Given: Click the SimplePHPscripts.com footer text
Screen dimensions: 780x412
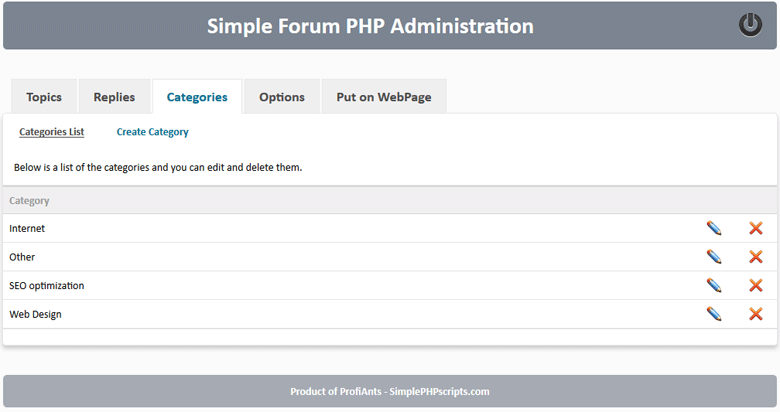Looking at the screenshot, I should tap(439, 392).
